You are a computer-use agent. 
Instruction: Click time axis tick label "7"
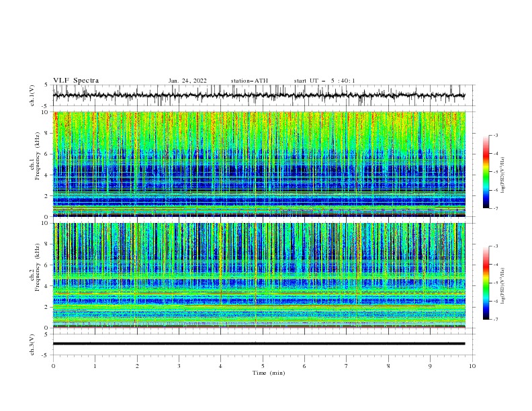point(347,366)
